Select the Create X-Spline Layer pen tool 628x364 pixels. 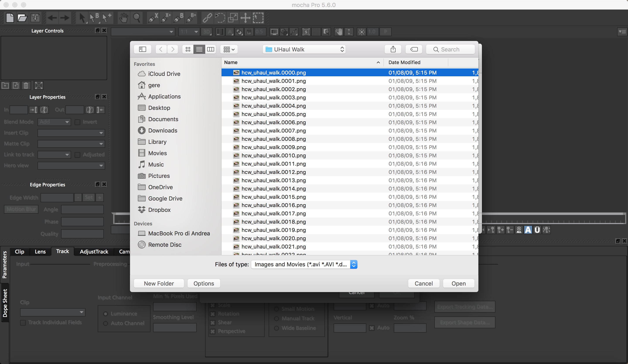coord(153,18)
